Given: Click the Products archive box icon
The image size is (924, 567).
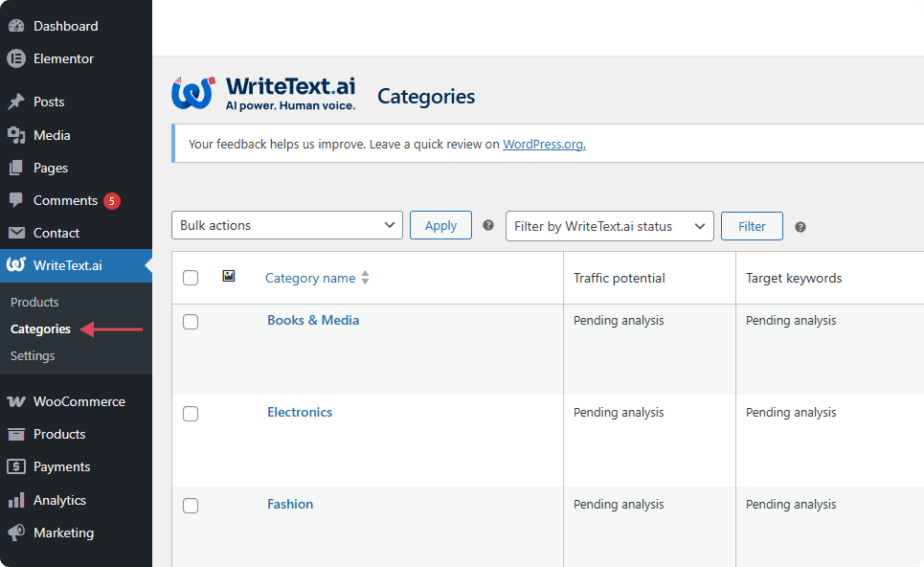Looking at the screenshot, I should 16,435.
